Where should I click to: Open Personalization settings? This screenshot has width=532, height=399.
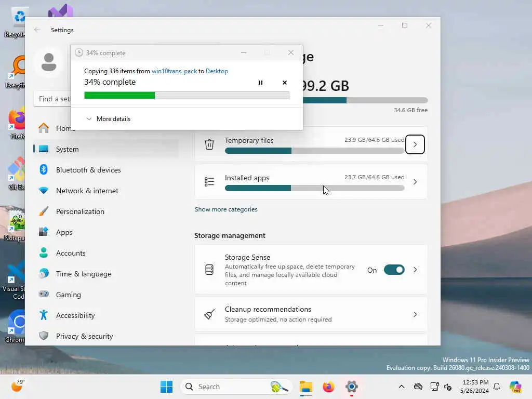[x=106, y=211]
